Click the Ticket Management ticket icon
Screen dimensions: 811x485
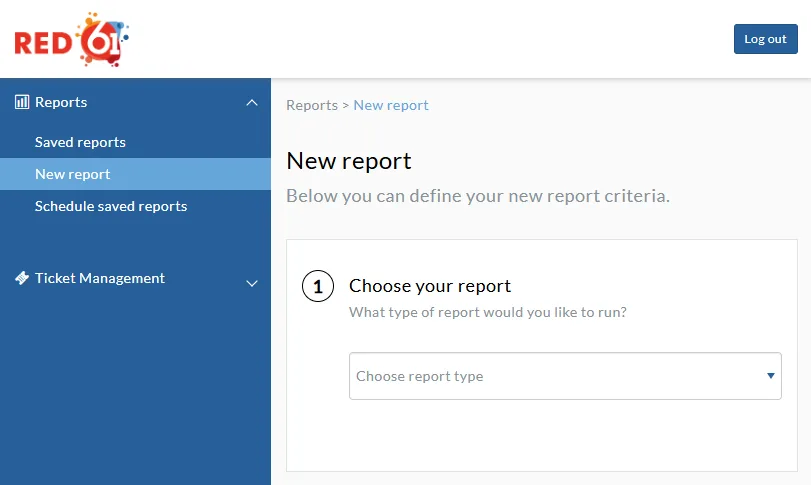coord(22,278)
